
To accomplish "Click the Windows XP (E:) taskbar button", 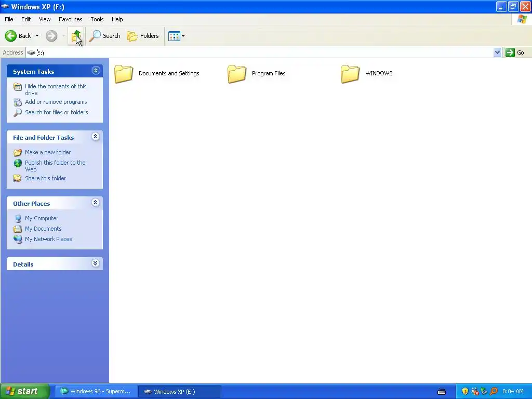I will [180, 392].
